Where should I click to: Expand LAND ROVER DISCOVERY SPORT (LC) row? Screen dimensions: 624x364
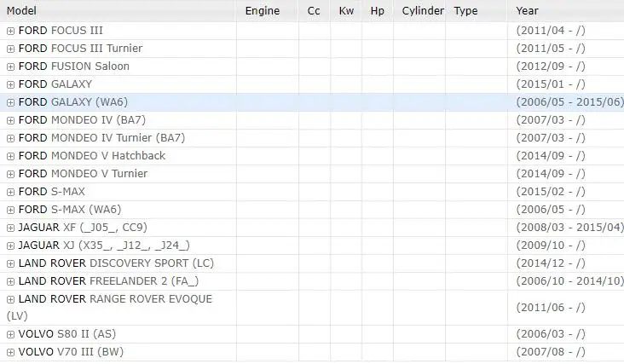click(x=11, y=263)
